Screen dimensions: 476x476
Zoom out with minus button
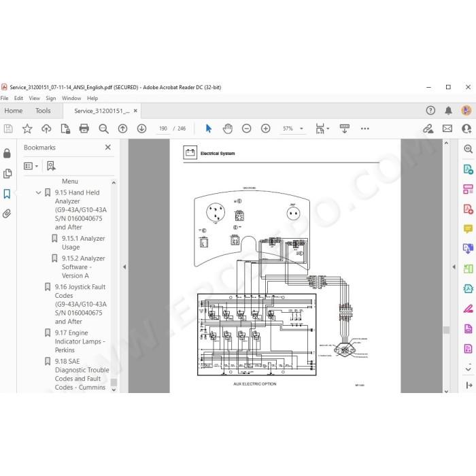pos(246,129)
